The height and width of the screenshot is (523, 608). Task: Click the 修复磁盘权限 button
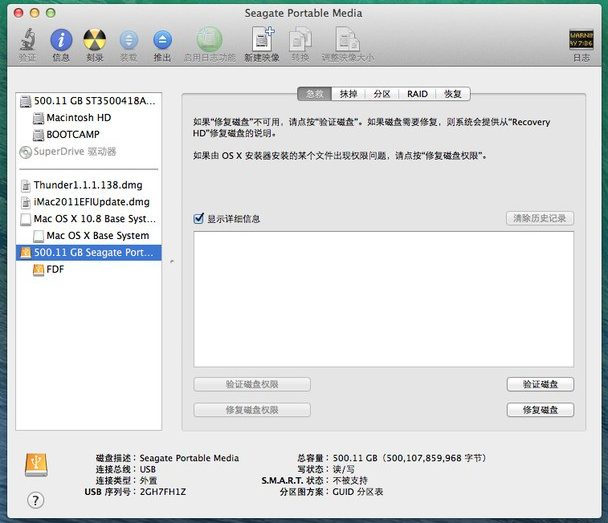coord(252,410)
